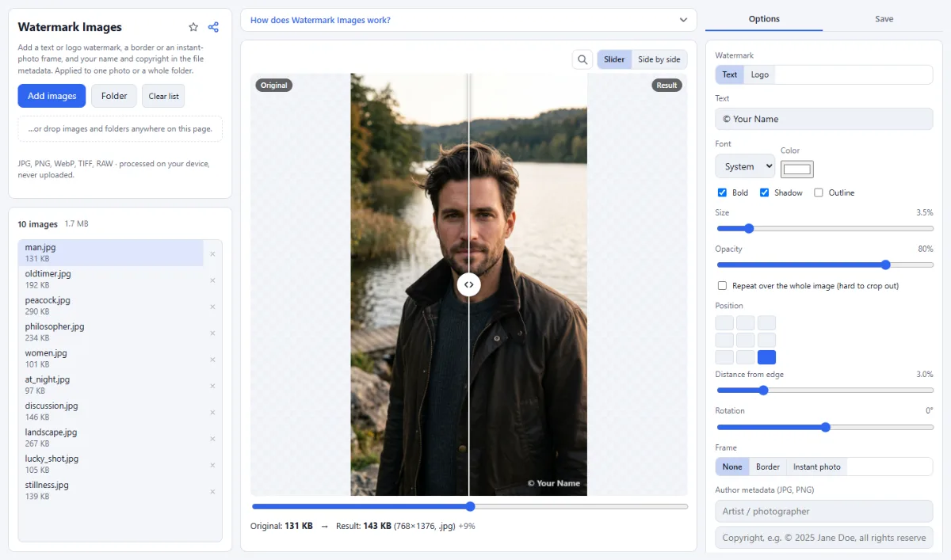Viewport: 951px width, 560px height.
Task: Enable the Bold checkbox
Action: [722, 192]
